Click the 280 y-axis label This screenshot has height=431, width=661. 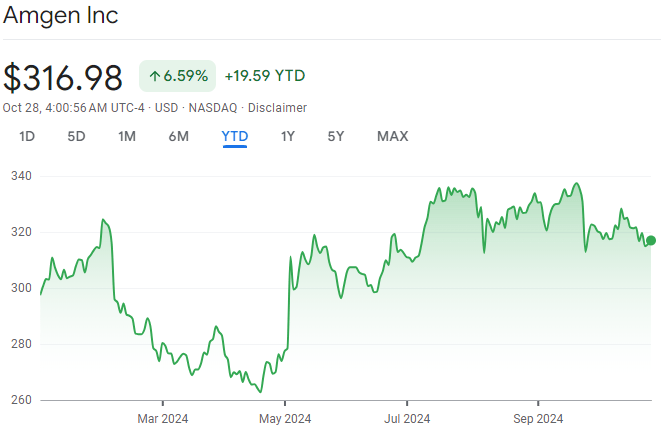21,344
